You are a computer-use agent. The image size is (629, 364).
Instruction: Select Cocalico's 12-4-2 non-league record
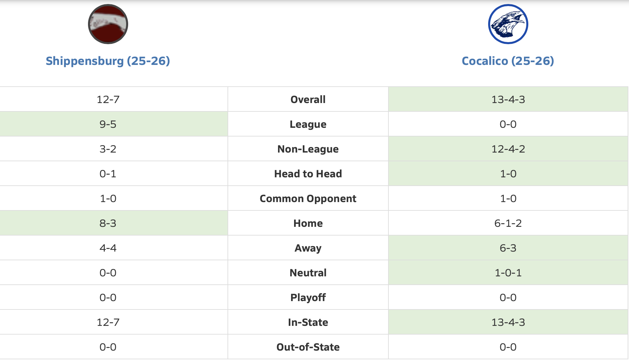508,149
